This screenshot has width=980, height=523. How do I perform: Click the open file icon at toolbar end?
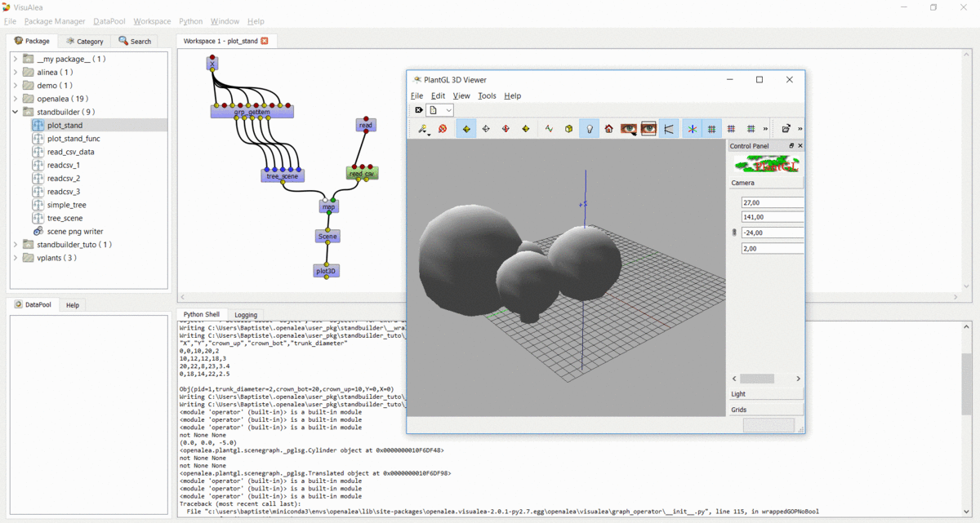click(786, 129)
